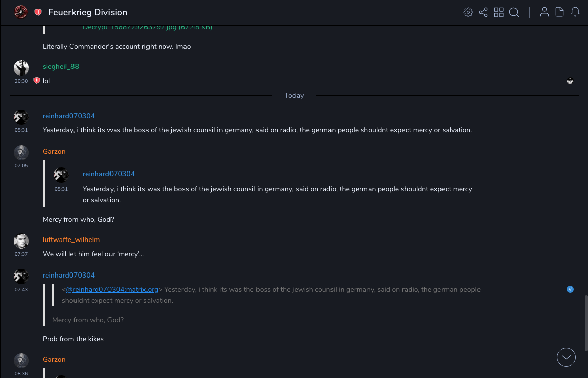
Task: Click the read receipt avatar on 20:30 message
Action: [x=570, y=81]
